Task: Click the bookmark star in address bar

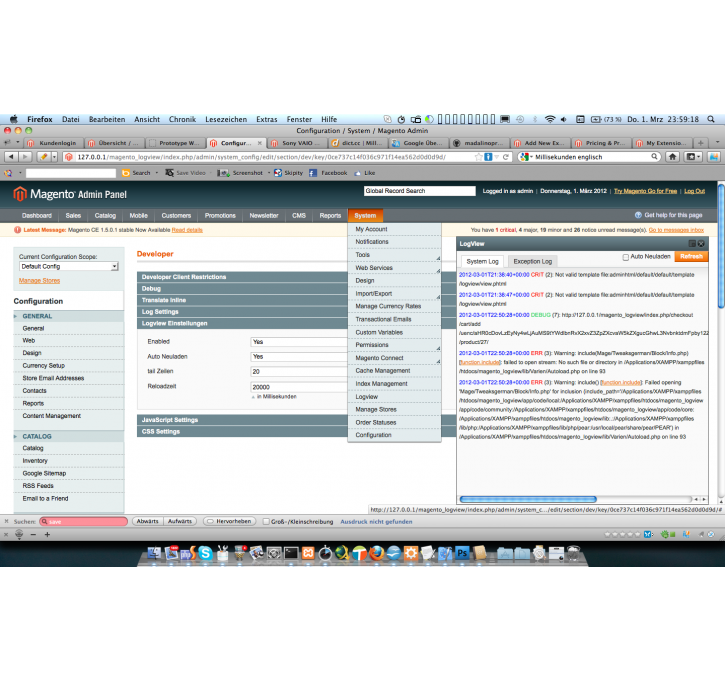Action: (478, 157)
